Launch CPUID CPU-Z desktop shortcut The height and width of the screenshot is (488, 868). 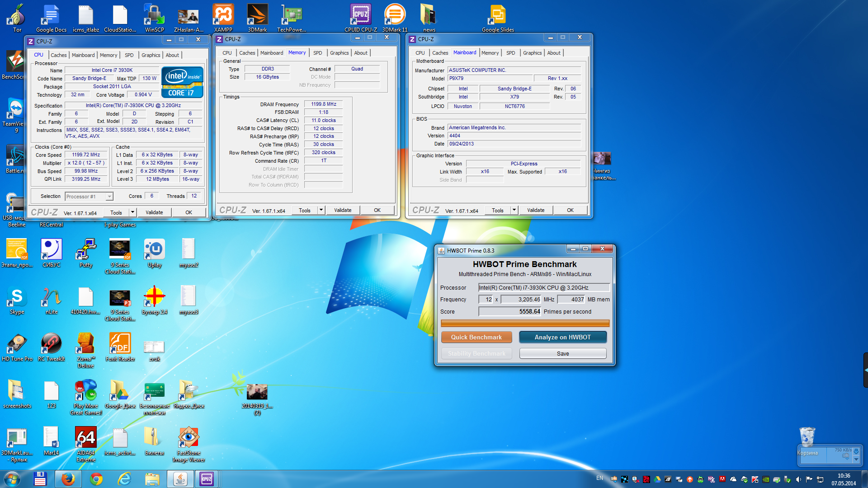pyautogui.click(x=360, y=18)
